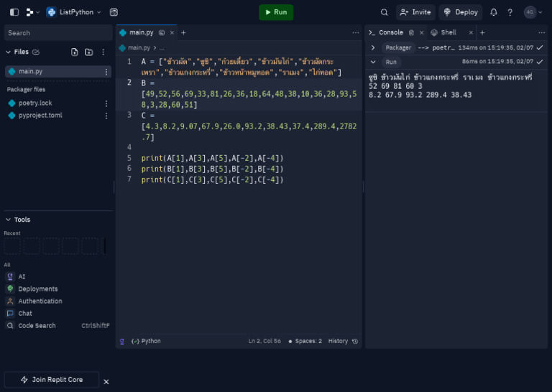Screen dimensions: 552x392
Task: Click the search input field
Action: [x=57, y=33]
